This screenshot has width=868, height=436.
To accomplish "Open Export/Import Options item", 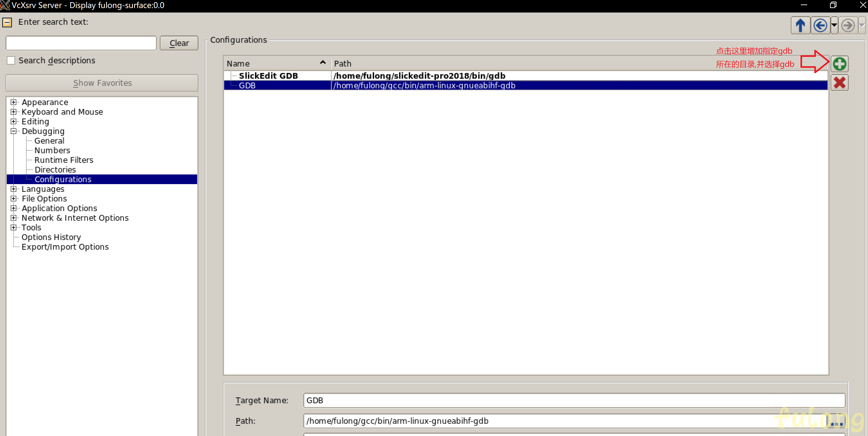I will point(65,247).
